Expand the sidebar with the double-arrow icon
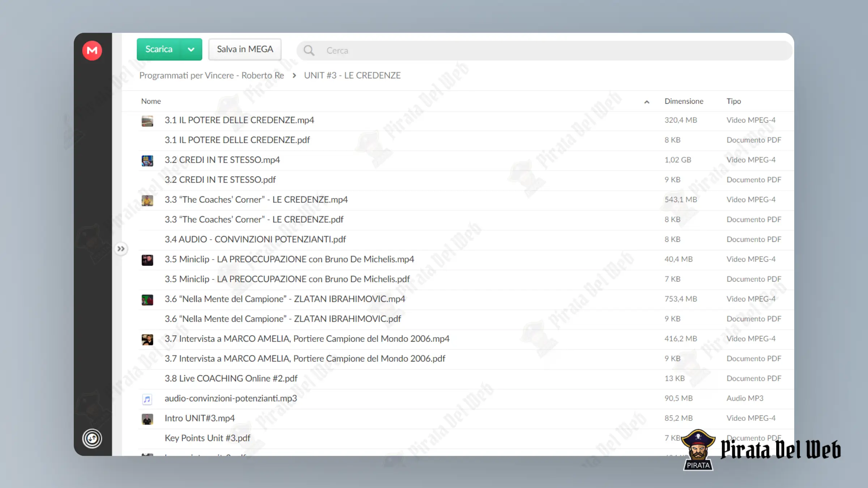 121,249
